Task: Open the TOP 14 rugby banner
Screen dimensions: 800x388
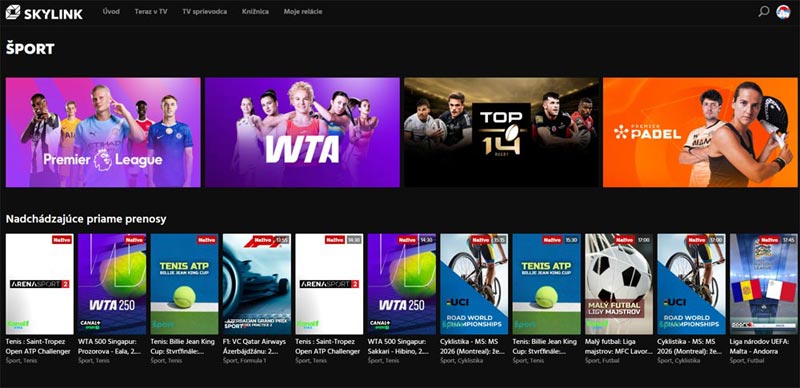Action: point(502,132)
